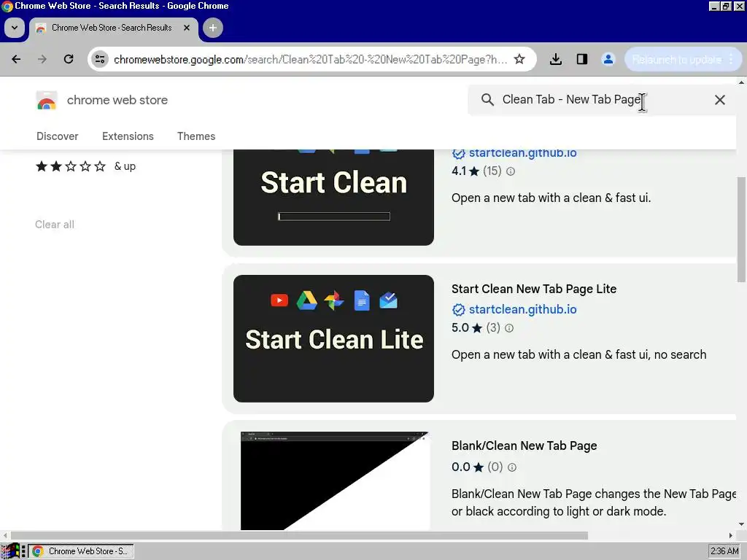The image size is (747, 560).
Task: Click Clear all filters
Action: [54, 225]
